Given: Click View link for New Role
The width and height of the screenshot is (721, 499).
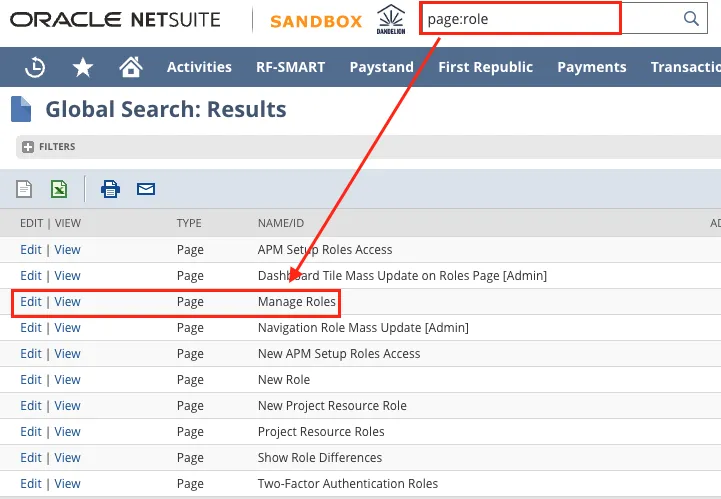Looking at the screenshot, I should [67, 380].
